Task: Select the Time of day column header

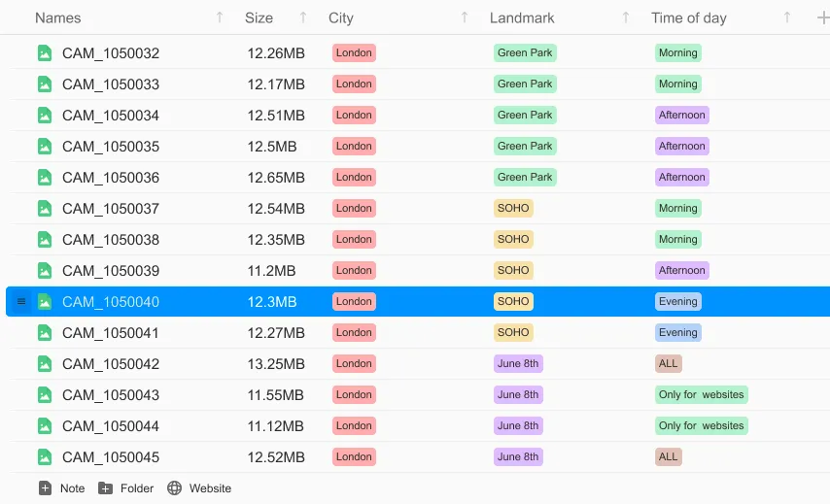Action: (688, 17)
